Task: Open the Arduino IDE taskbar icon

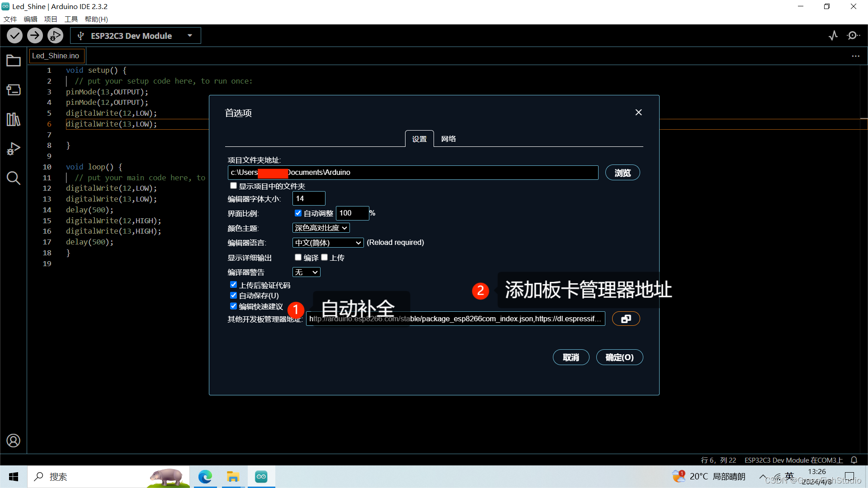Action: click(261, 476)
